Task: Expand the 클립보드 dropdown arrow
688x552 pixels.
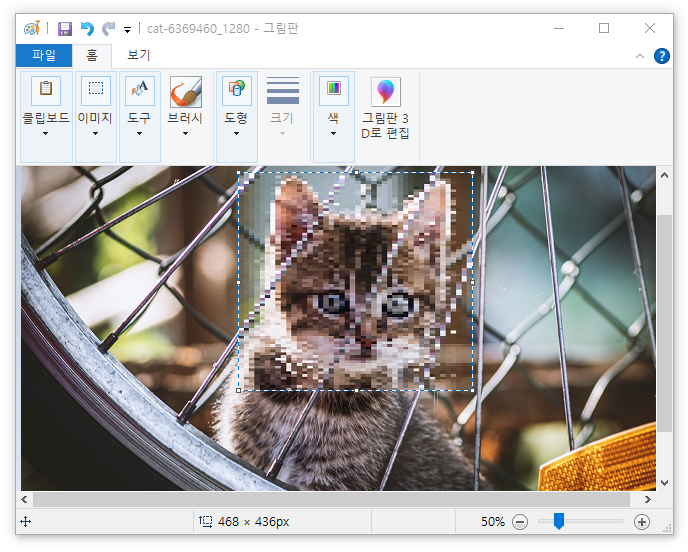Action: 46,133
